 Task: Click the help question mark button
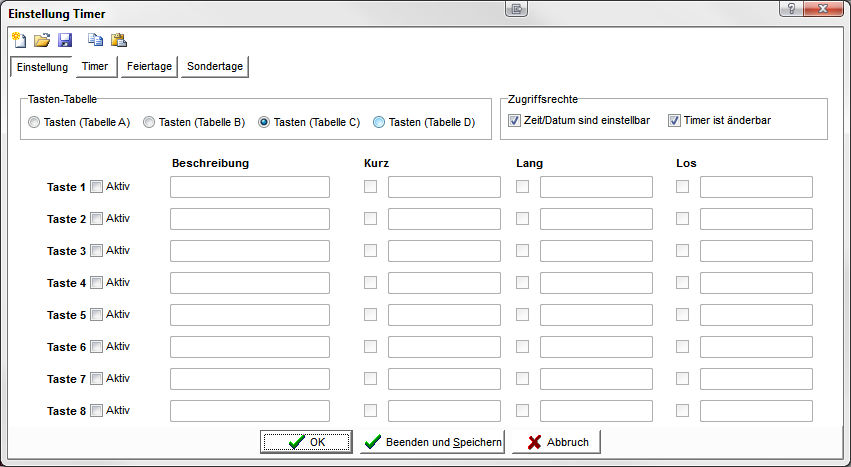791,10
